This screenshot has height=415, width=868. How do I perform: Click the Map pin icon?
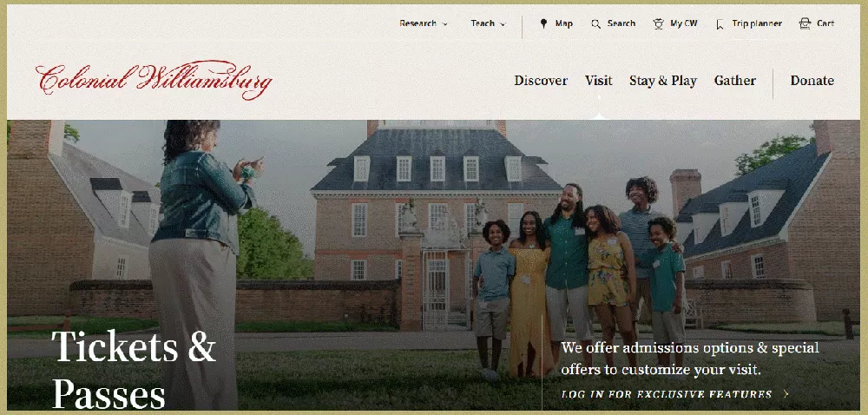pos(543,23)
